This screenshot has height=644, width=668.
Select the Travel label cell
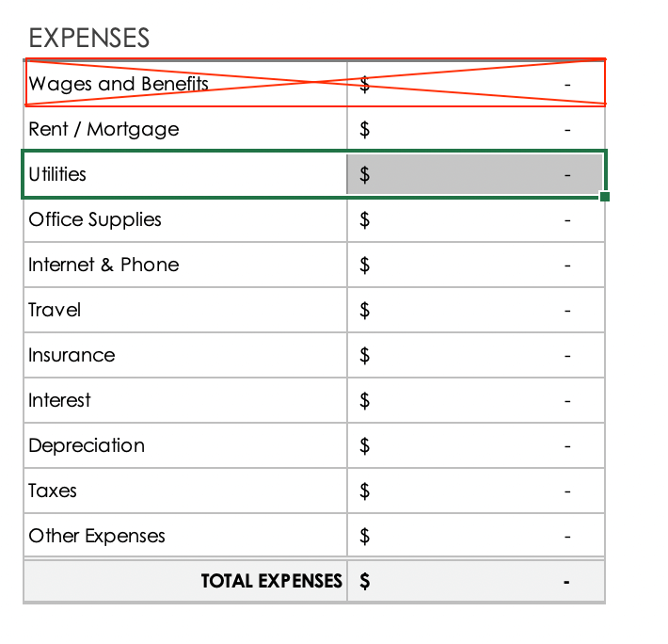[x=185, y=310]
